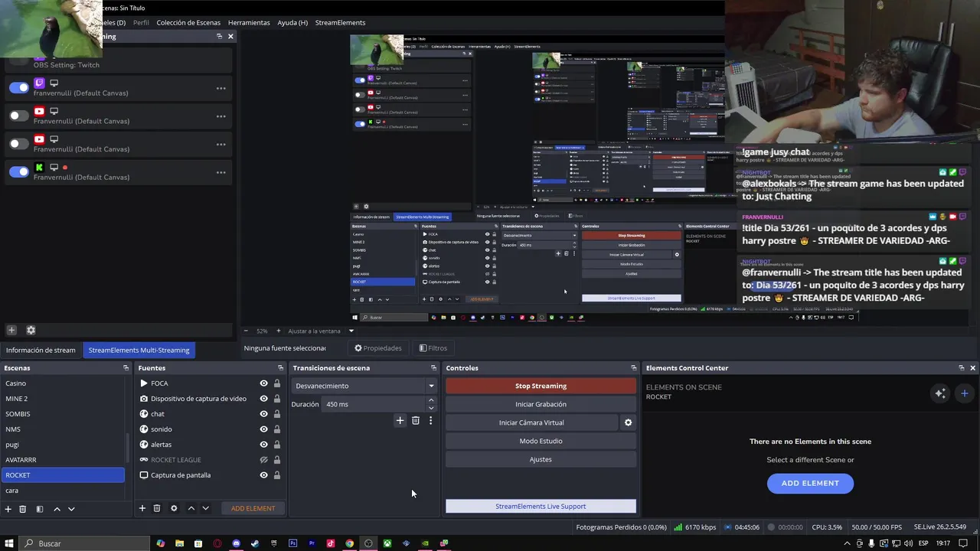Click the blue ADD ELEMENT button
This screenshot has height=551, width=980.
810,483
